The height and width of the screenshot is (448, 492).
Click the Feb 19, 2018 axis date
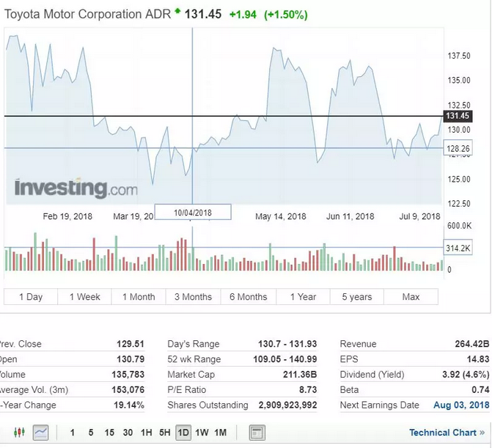pos(67,216)
